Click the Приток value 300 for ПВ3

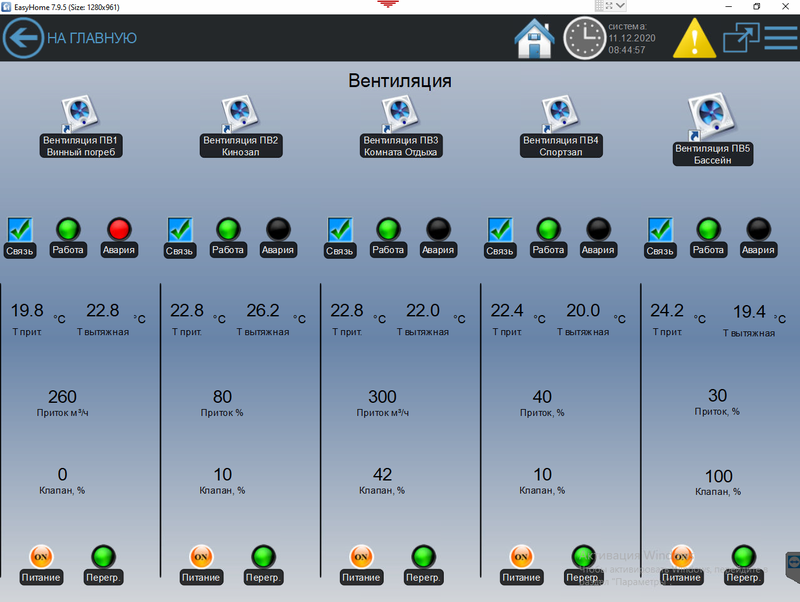tap(381, 397)
